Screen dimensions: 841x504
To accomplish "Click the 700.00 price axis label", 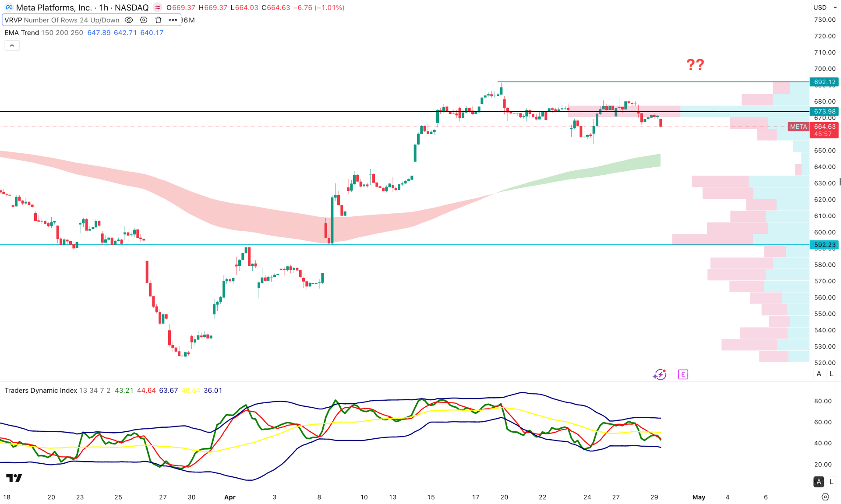I will point(825,69).
